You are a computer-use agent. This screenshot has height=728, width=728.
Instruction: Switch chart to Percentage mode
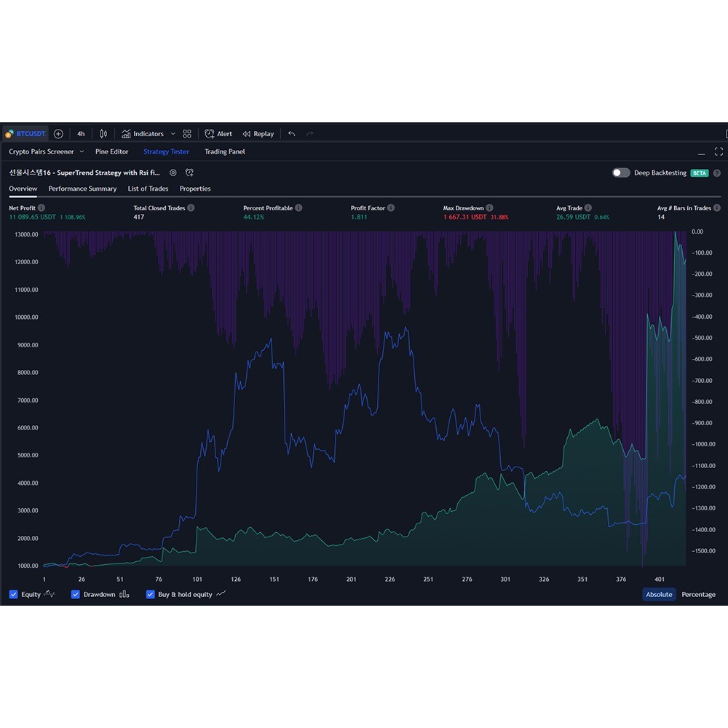pos(698,594)
